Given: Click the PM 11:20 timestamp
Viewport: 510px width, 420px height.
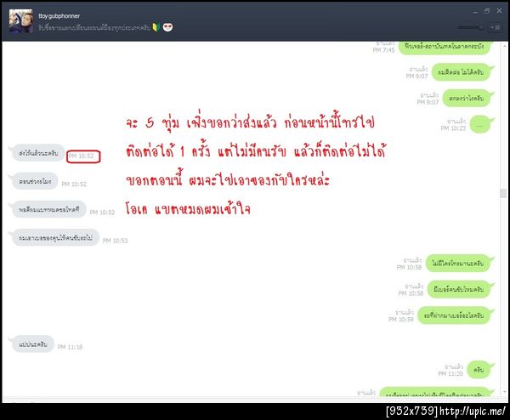Looking at the screenshot, I should [x=450, y=374].
